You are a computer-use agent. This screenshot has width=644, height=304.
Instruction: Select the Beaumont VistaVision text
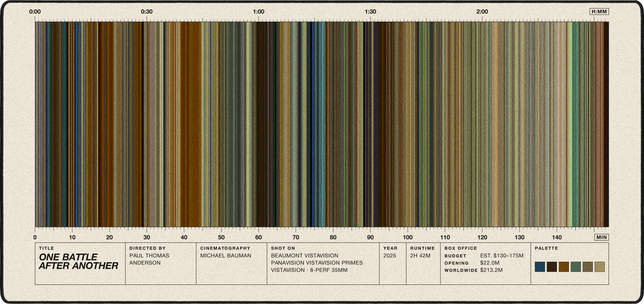305,256
